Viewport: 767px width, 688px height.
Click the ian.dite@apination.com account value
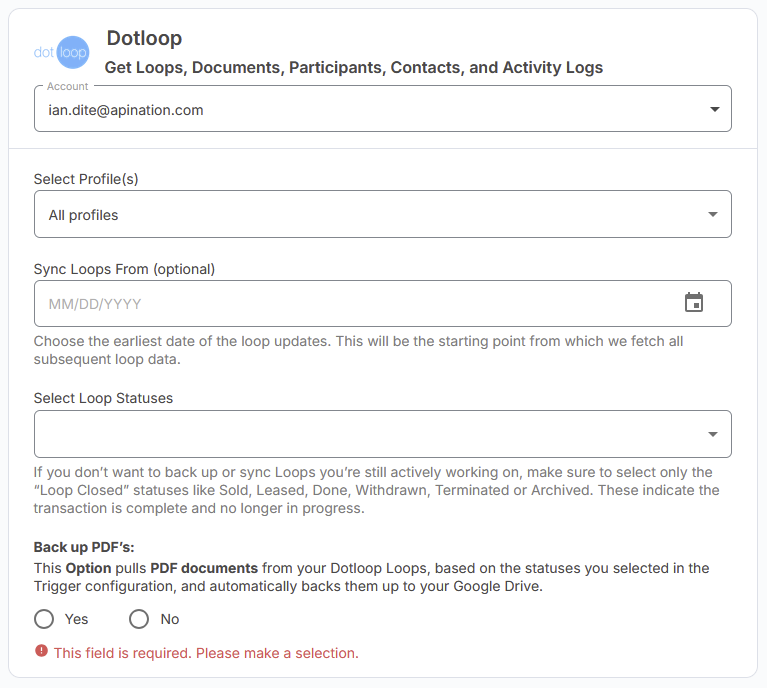[126, 110]
